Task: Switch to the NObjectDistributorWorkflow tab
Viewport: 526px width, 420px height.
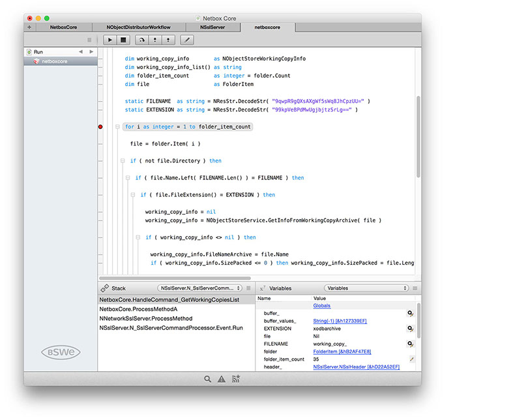Action: tap(138, 27)
